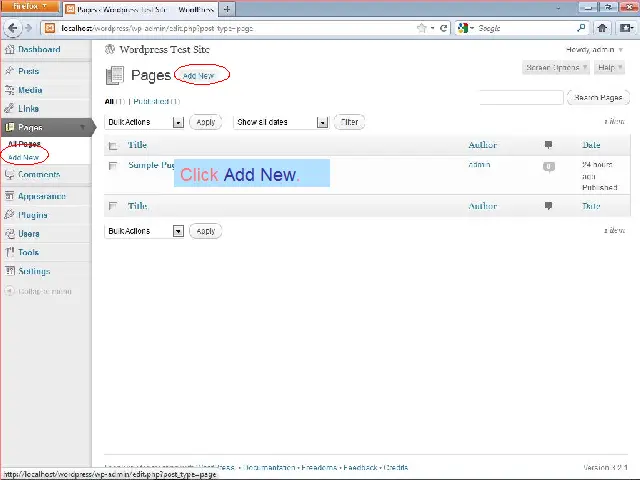Click the admin author link

pyautogui.click(x=479, y=164)
